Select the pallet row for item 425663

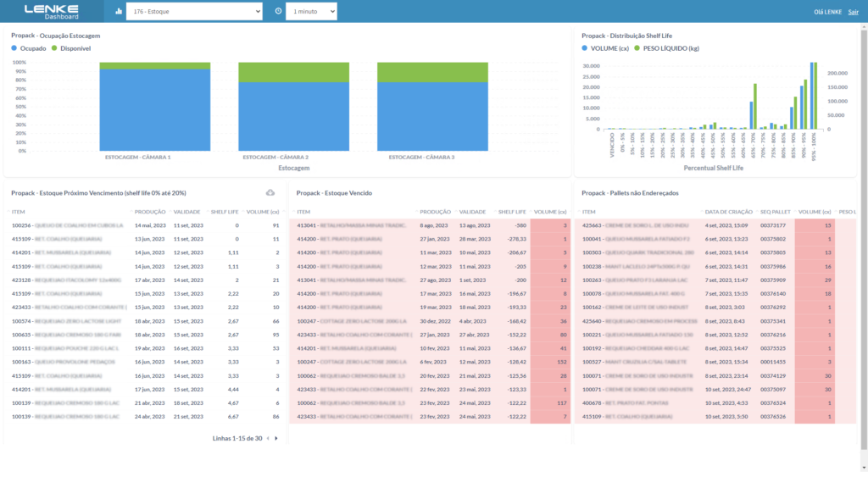[x=715, y=225]
